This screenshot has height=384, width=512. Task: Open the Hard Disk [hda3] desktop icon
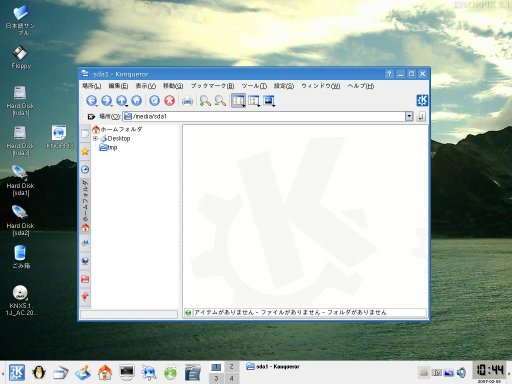click(x=20, y=141)
